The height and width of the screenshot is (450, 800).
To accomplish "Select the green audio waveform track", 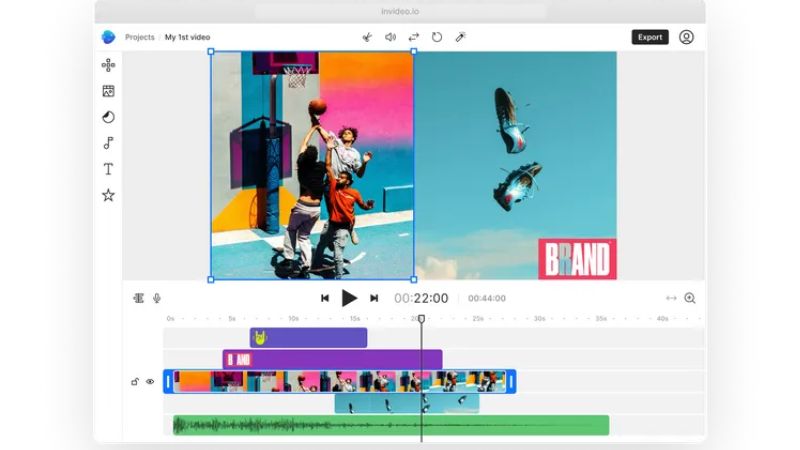I will 391,425.
